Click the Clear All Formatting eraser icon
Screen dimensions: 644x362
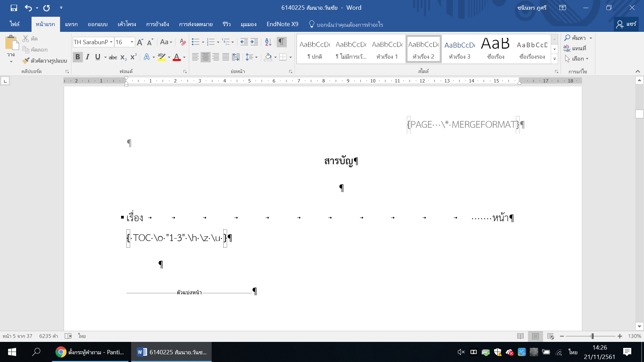(183, 42)
